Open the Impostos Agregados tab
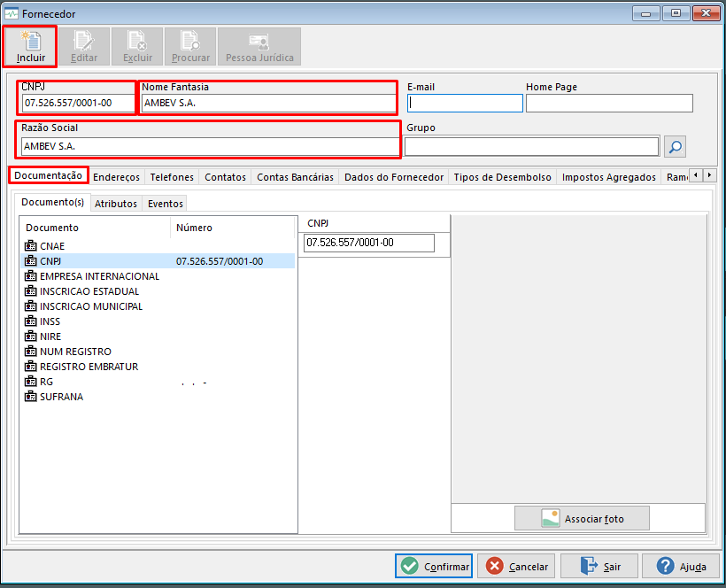Image resolution: width=726 pixels, height=588 pixels. 609,177
